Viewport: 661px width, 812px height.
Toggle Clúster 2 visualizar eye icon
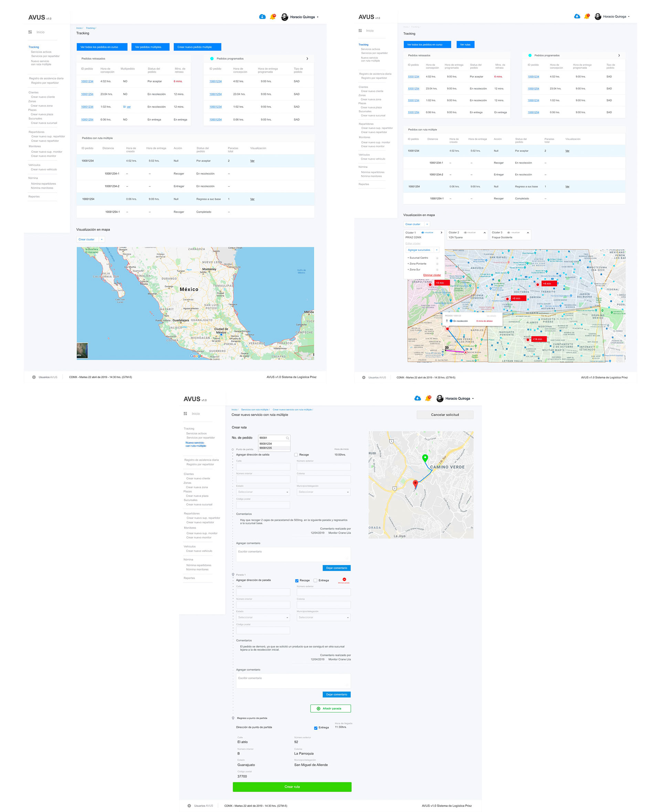pos(465,233)
